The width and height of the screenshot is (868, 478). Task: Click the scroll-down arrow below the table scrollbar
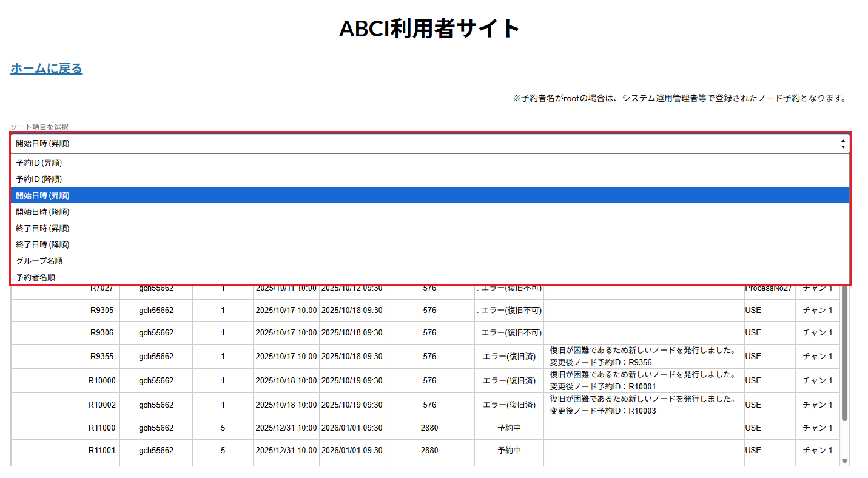click(844, 462)
